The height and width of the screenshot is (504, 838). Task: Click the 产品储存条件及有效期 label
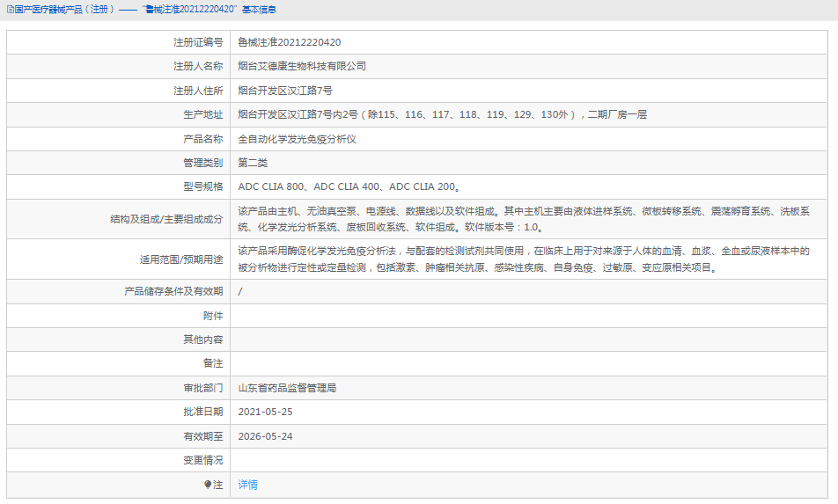point(173,291)
